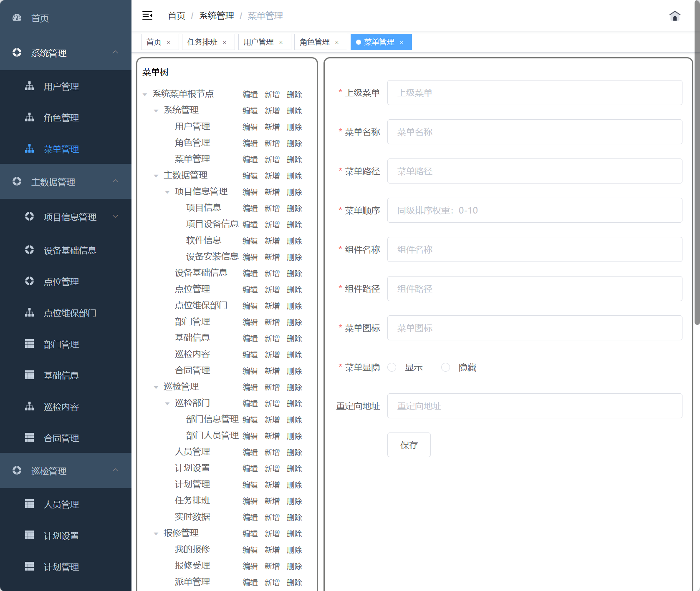The image size is (700, 591).
Task: Click the 组件路径 input field
Action: pos(535,289)
